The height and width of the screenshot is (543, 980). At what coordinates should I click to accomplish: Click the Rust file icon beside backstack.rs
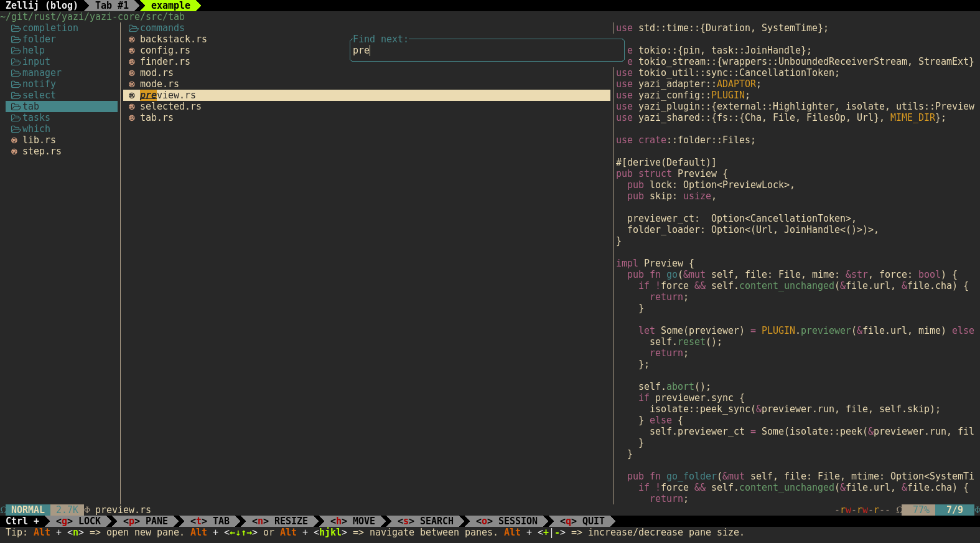click(132, 39)
